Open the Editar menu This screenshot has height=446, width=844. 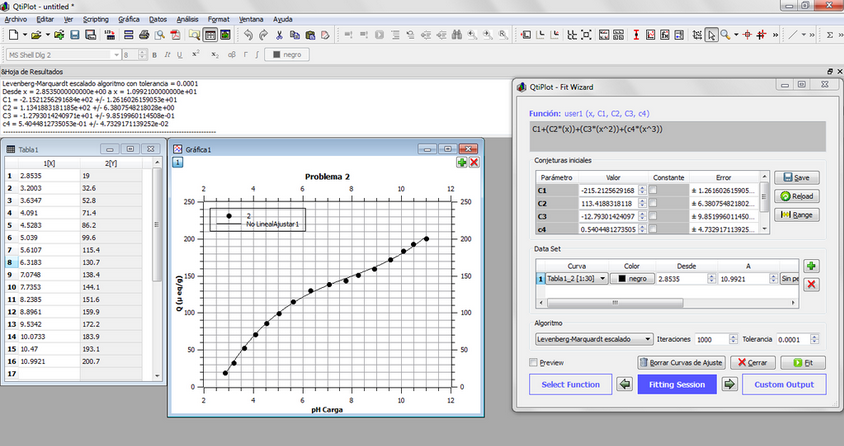tap(45, 19)
